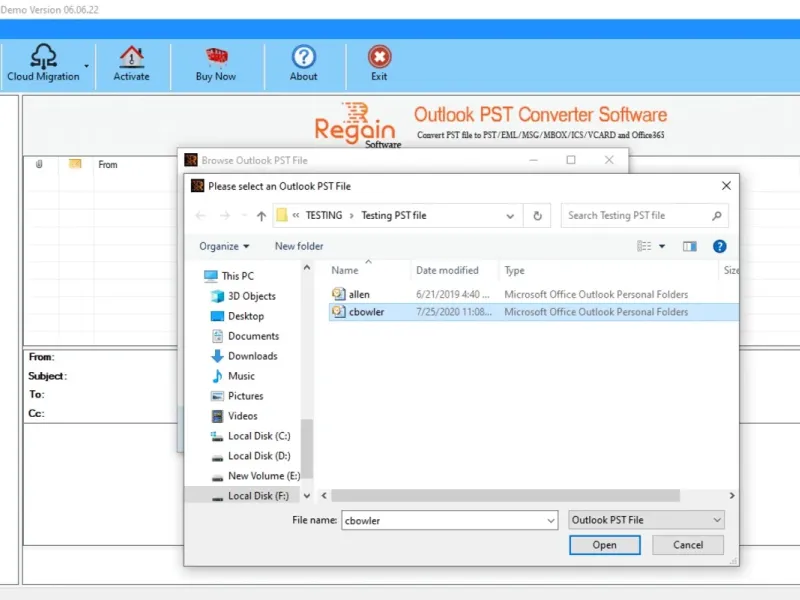Click the attachment column icon in main window
The image size is (800, 600).
coord(39,164)
